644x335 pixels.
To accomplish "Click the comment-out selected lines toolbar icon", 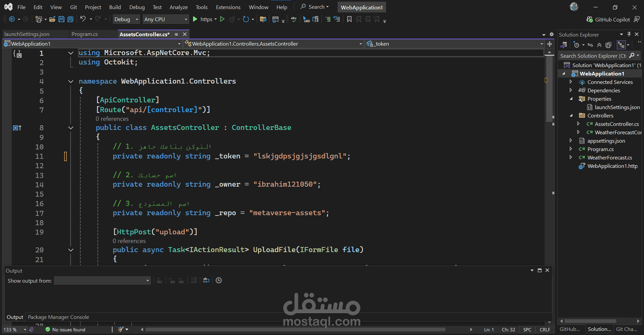I will (x=328, y=19).
